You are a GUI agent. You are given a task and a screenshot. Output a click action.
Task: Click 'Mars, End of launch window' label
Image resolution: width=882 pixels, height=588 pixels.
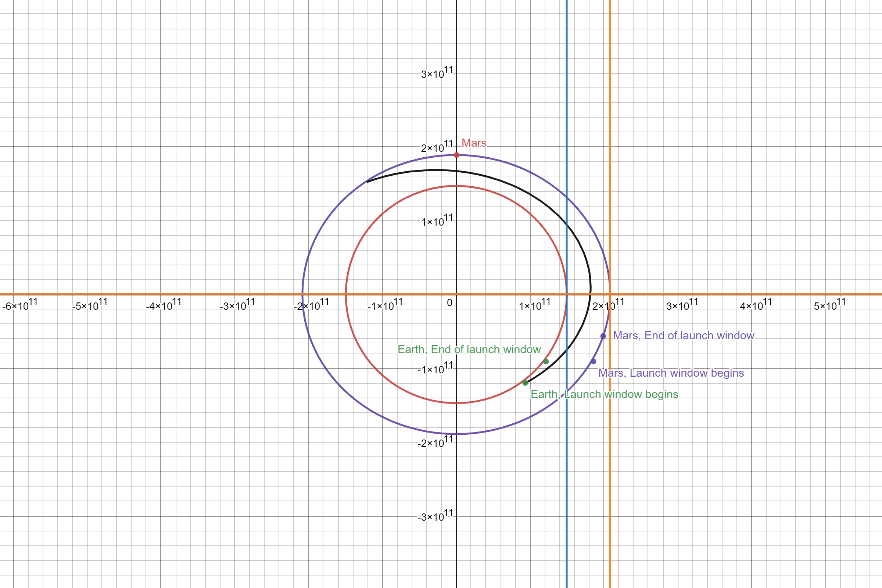(x=683, y=335)
